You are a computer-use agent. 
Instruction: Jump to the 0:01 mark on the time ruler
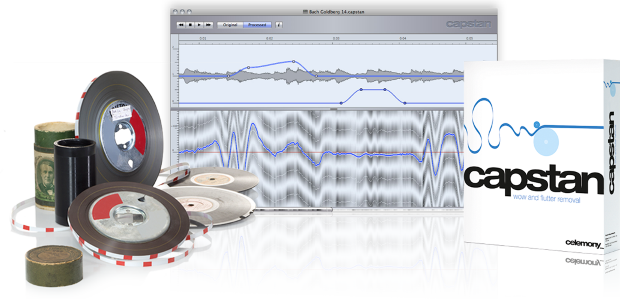(203, 38)
